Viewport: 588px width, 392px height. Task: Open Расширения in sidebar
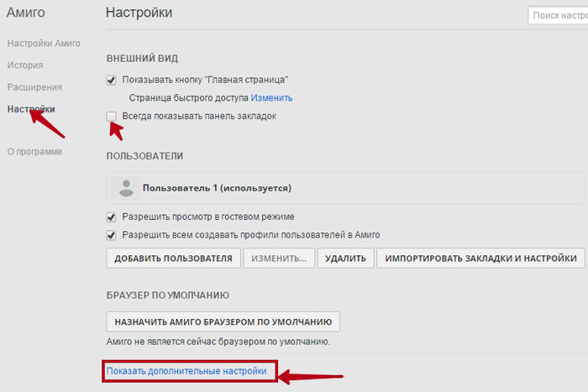(x=34, y=87)
